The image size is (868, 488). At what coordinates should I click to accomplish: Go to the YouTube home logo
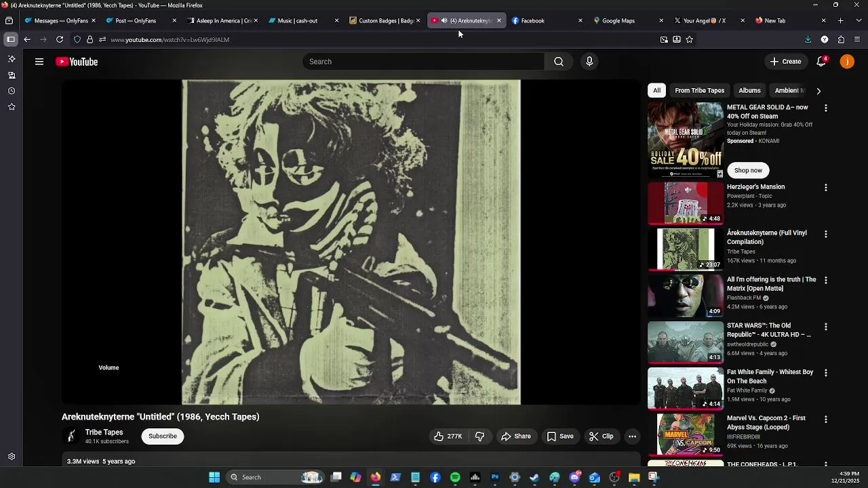click(x=77, y=62)
